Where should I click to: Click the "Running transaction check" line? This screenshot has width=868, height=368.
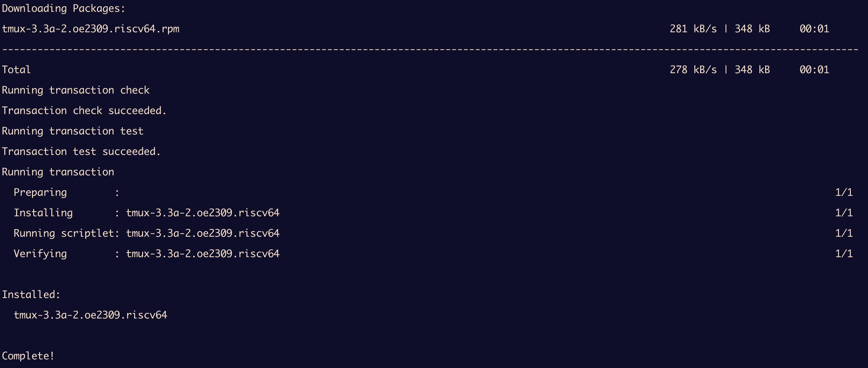pos(75,90)
